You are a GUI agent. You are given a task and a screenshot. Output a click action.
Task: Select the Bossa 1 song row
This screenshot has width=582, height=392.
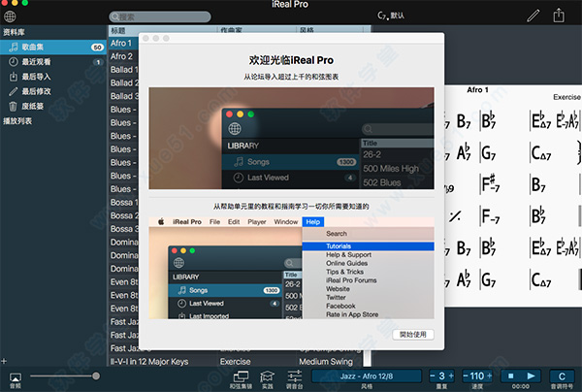coord(123,203)
